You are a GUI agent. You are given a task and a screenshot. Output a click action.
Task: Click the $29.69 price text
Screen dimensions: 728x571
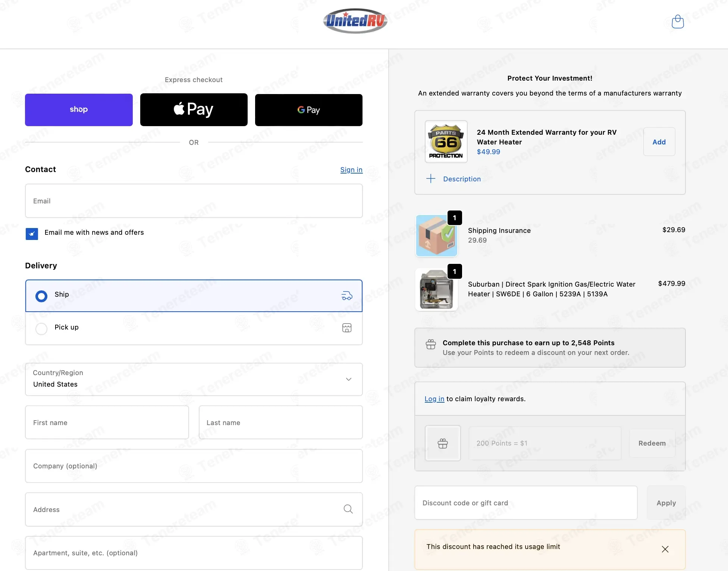pyautogui.click(x=674, y=230)
